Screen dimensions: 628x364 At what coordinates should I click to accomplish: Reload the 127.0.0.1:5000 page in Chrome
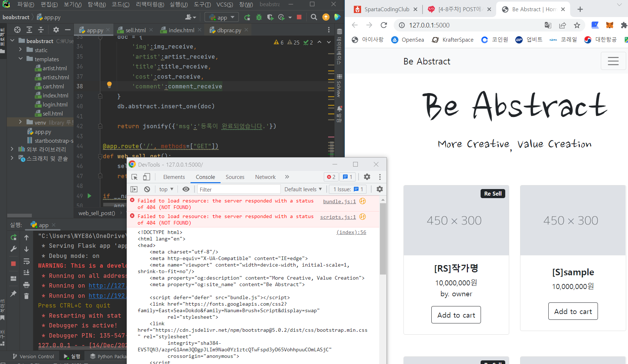384,25
